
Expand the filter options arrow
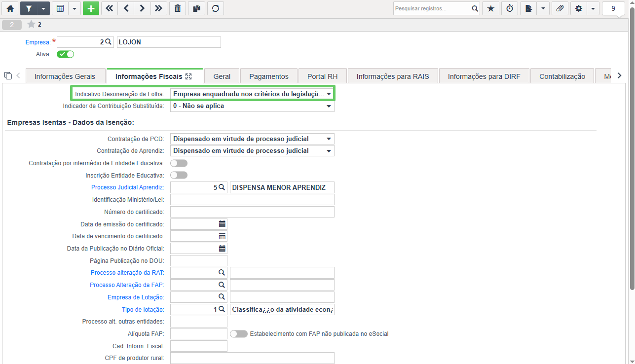click(x=43, y=8)
